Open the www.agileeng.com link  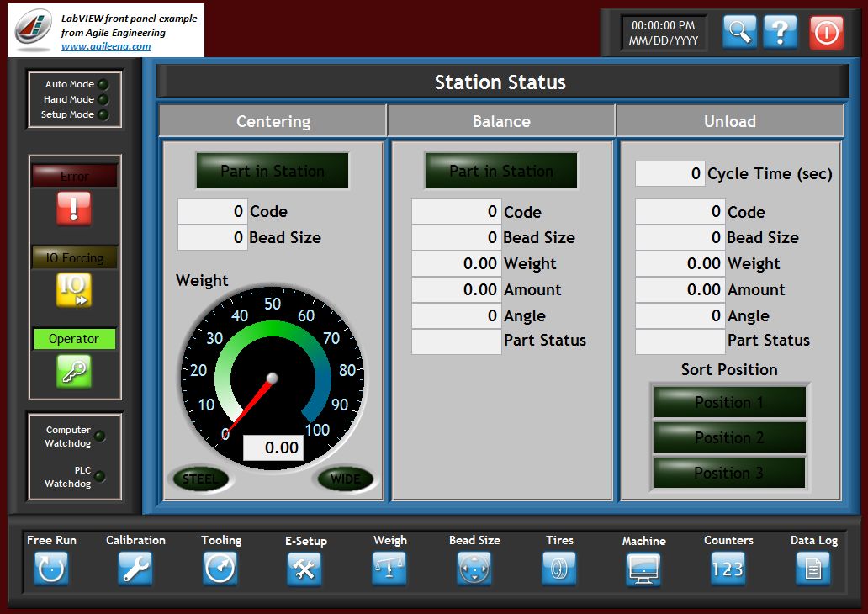pyautogui.click(x=106, y=46)
